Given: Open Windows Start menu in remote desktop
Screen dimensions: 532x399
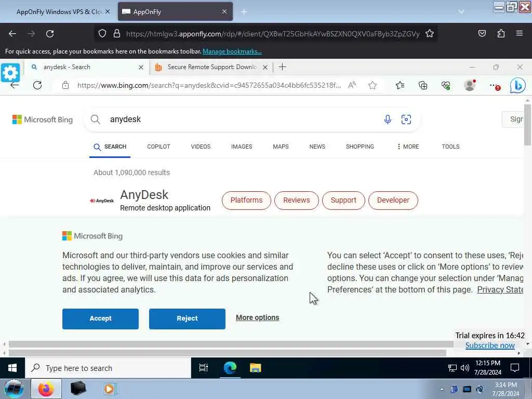Looking at the screenshot, I should pyautogui.click(x=12, y=368).
